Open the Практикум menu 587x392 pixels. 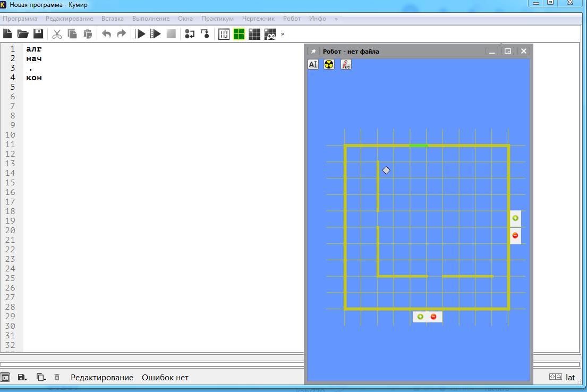click(217, 19)
